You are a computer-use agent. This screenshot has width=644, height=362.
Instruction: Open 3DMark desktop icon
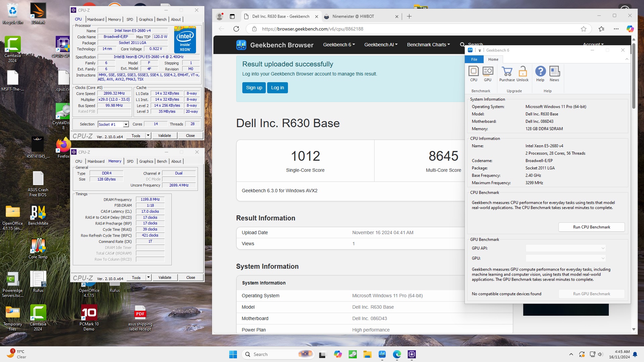coord(38,14)
